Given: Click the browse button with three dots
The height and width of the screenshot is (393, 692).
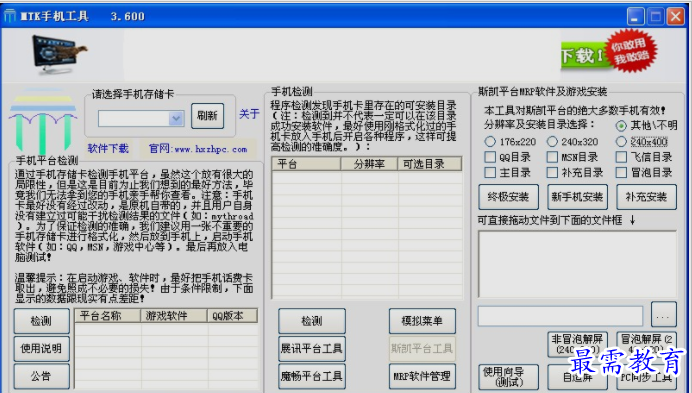Looking at the screenshot, I should [663, 315].
